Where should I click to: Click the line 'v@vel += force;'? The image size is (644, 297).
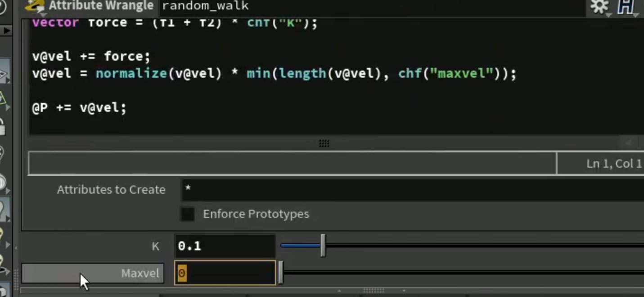91,56
